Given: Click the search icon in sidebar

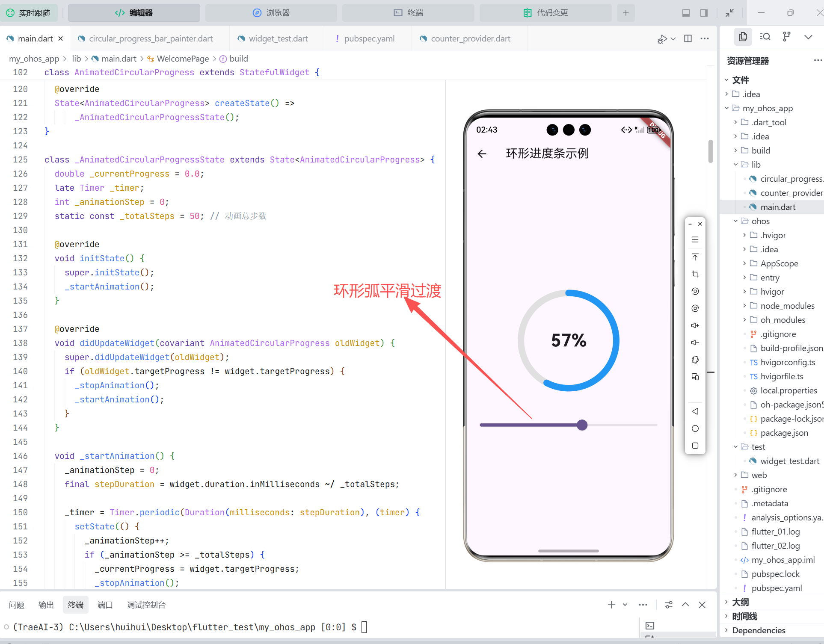Looking at the screenshot, I should [765, 37].
